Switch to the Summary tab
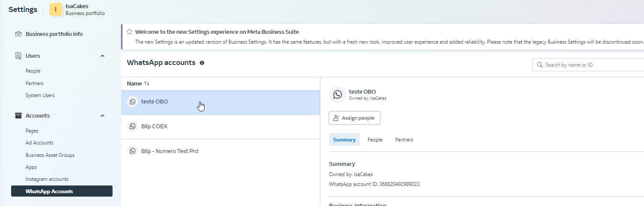 pyautogui.click(x=344, y=140)
